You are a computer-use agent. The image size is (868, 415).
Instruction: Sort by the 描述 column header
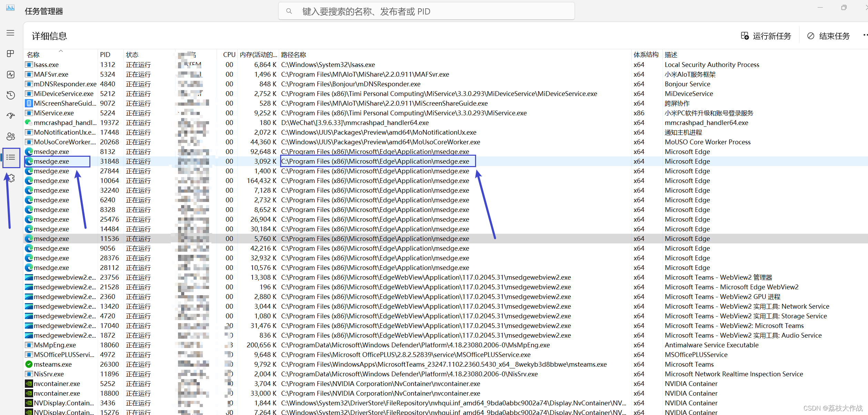[671, 55]
